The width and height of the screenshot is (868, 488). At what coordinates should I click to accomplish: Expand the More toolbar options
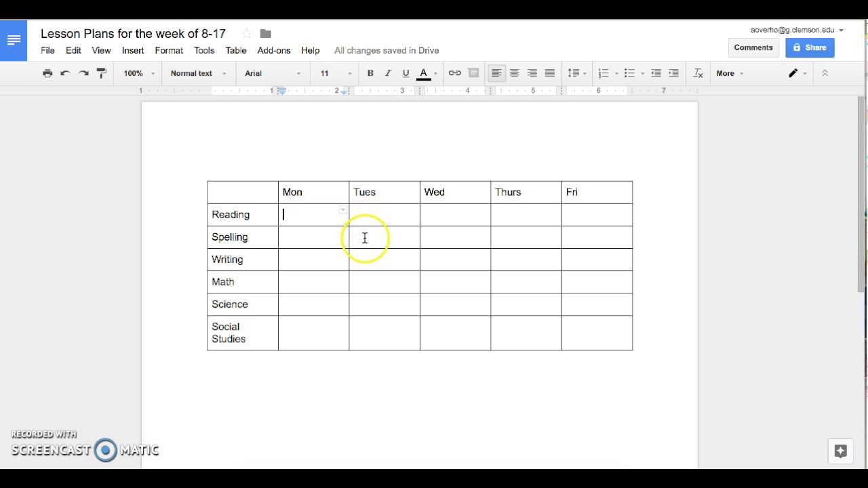coord(730,73)
